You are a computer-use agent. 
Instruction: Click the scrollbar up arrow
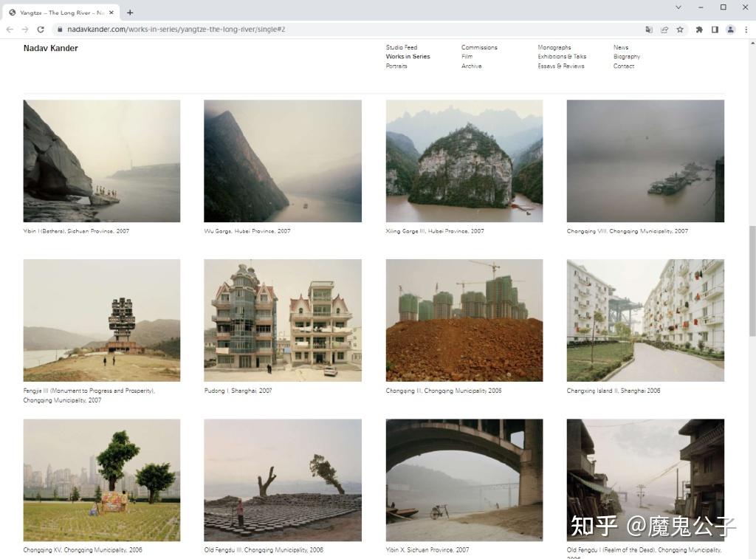[752, 44]
